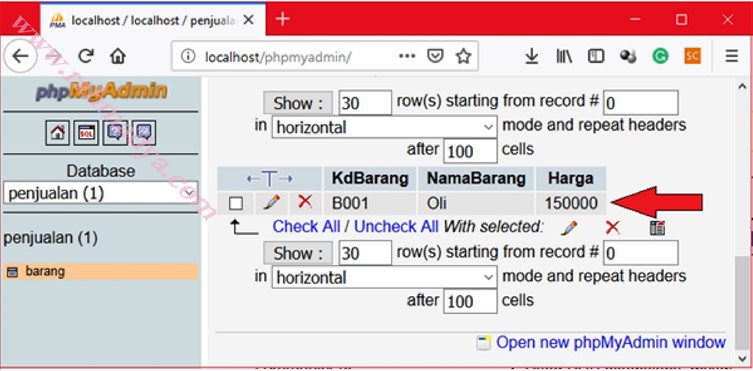Click the browser back arrow
The width and height of the screenshot is (753, 371).
coord(20,57)
